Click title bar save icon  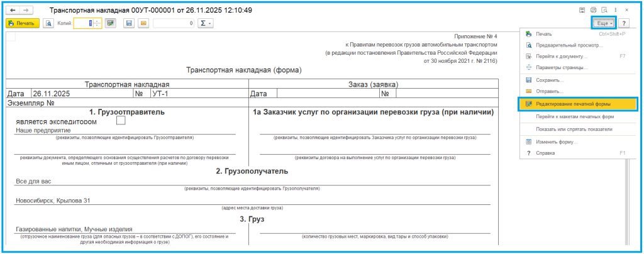point(582,10)
